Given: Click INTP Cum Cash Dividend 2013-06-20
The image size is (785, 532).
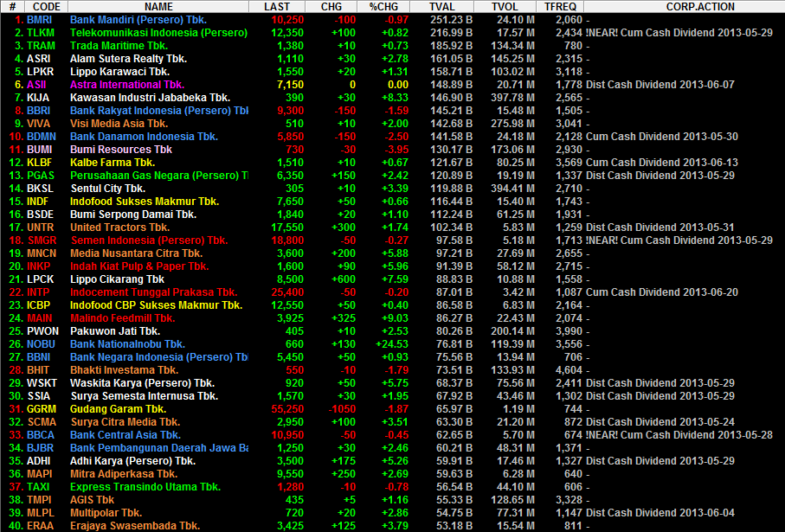Looking at the screenshot, I should tap(662, 293).
